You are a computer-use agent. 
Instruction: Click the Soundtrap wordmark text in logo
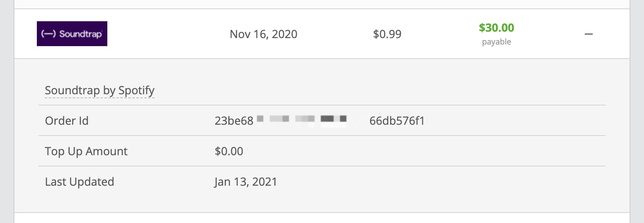coord(81,34)
